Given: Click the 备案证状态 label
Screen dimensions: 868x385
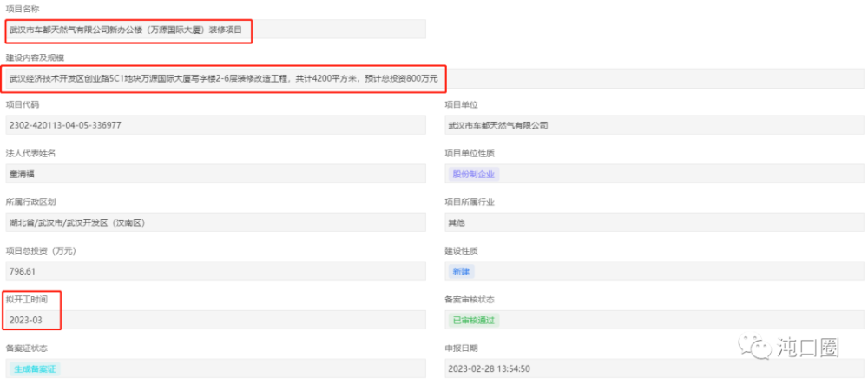Looking at the screenshot, I should coord(27,348).
